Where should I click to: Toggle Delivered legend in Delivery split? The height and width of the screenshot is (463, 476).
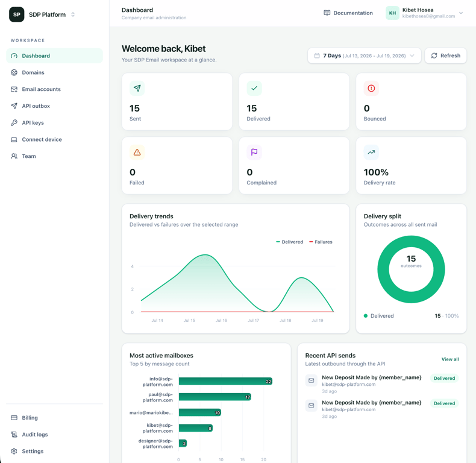click(x=378, y=316)
